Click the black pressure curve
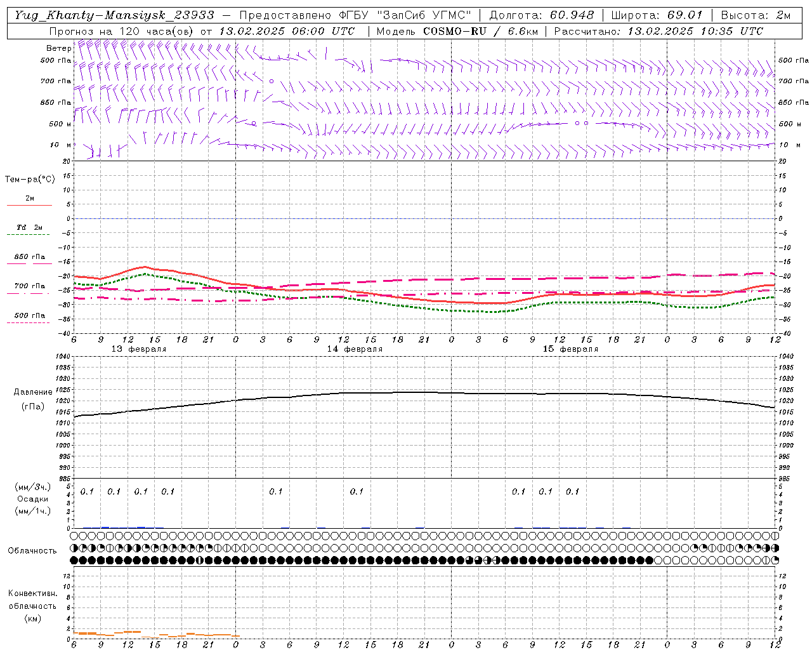This screenshot has height=650, width=812. [x=425, y=392]
